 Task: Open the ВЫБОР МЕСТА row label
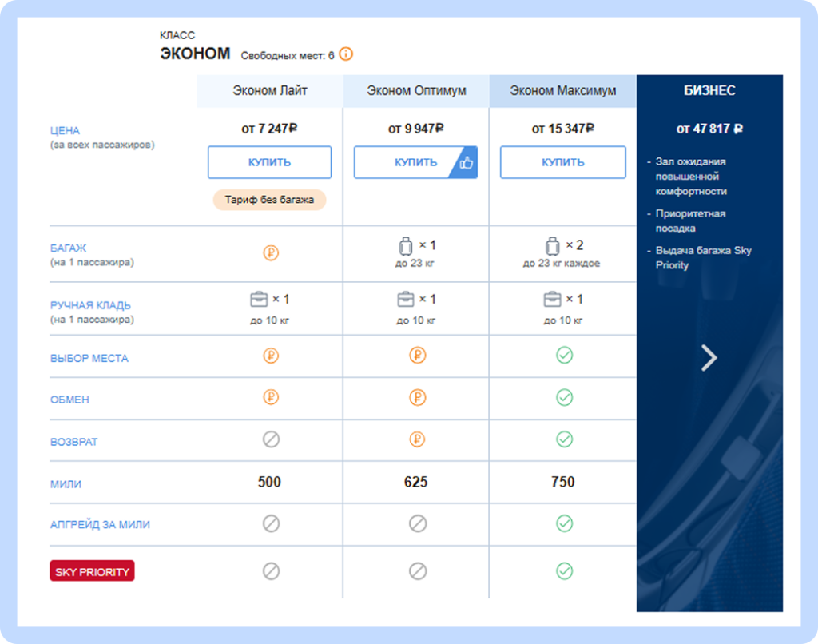coord(89,359)
